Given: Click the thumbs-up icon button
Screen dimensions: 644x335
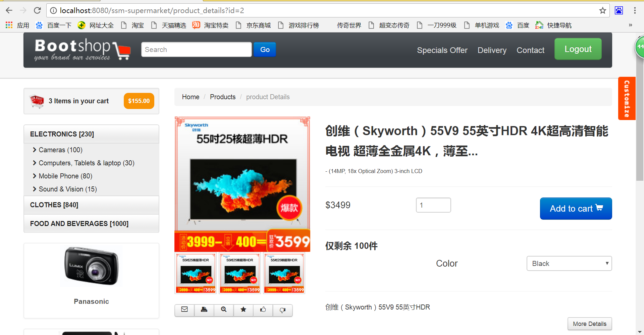Looking at the screenshot, I should [x=263, y=310].
